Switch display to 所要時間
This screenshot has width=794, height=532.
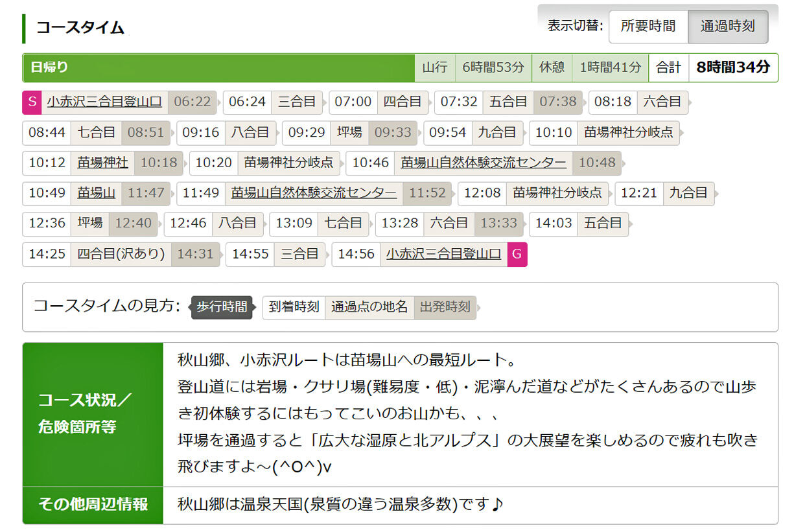[648, 27]
